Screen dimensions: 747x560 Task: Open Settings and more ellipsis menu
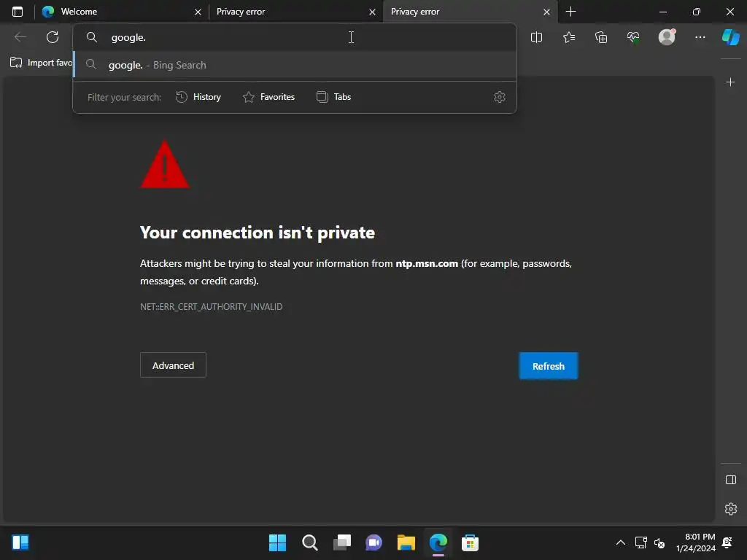700,37
